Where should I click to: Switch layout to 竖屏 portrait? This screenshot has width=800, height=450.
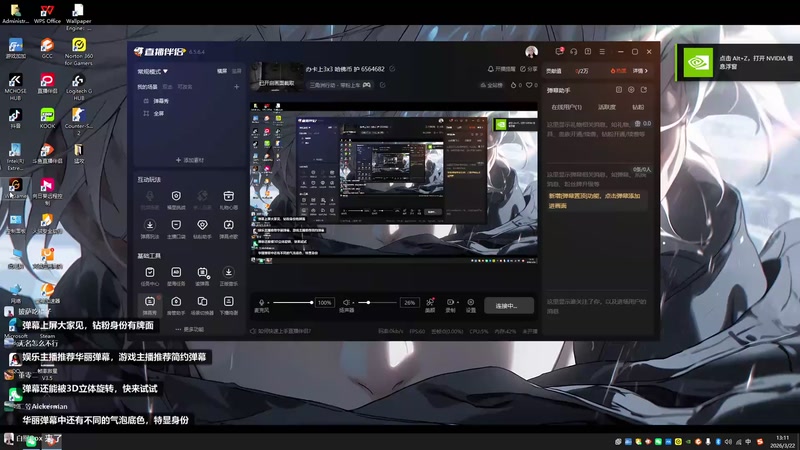click(x=237, y=71)
